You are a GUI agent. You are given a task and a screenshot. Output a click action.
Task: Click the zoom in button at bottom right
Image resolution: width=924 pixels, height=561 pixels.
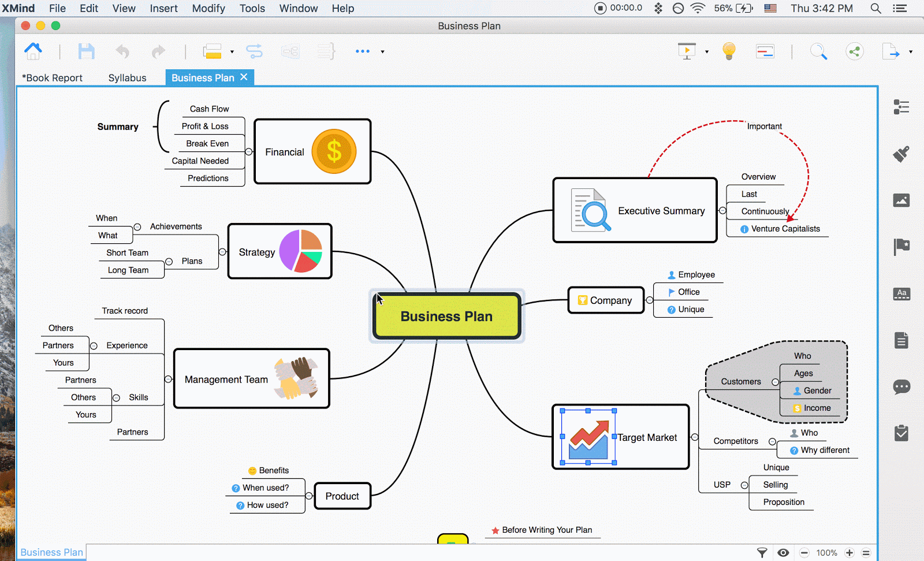tap(850, 552)
